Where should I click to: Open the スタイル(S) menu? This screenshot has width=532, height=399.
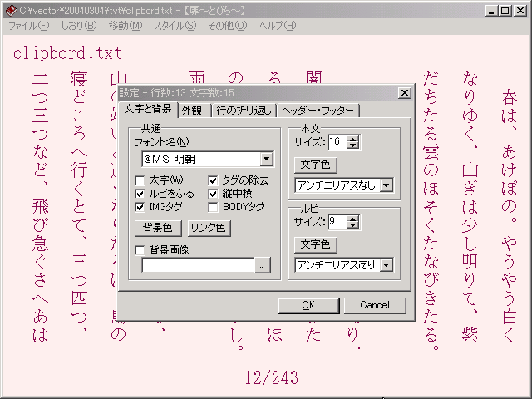175,26
